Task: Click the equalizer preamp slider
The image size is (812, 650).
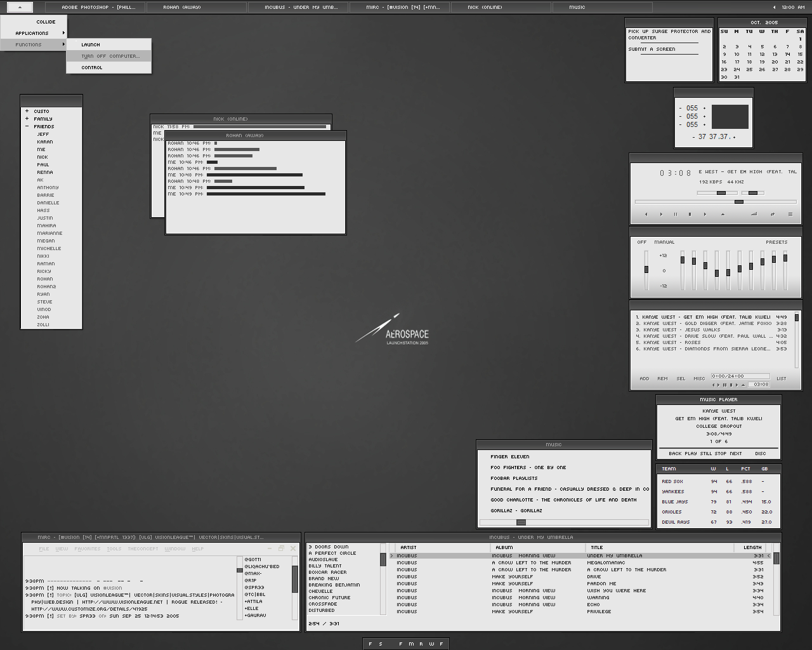Action: 646,270
